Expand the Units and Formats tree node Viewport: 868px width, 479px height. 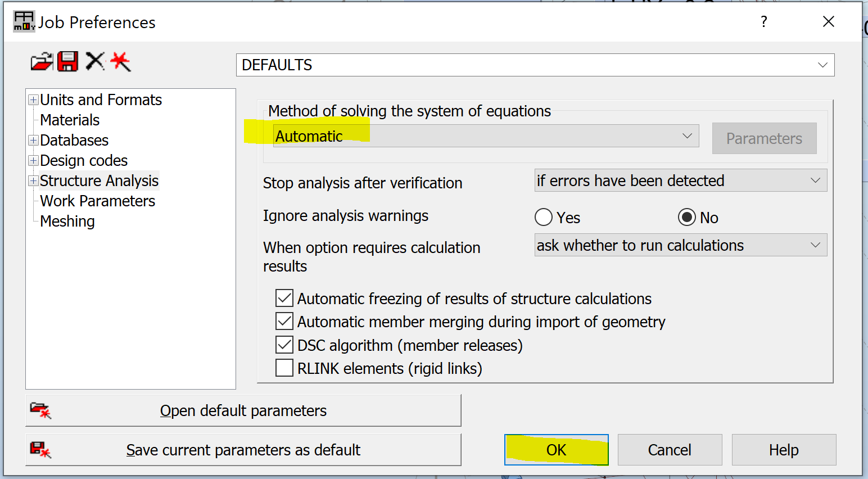coord(34,100)
